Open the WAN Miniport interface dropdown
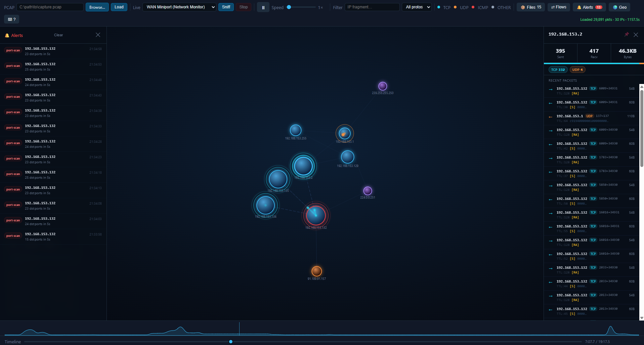The height and width of the screenshot is (345, 644). point(179,7)
